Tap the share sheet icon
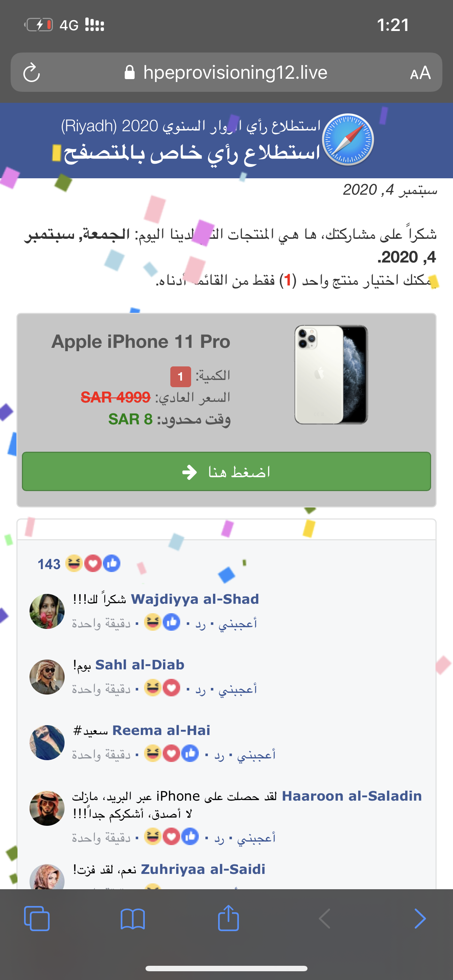453x980 pixels. pos(228,918)
